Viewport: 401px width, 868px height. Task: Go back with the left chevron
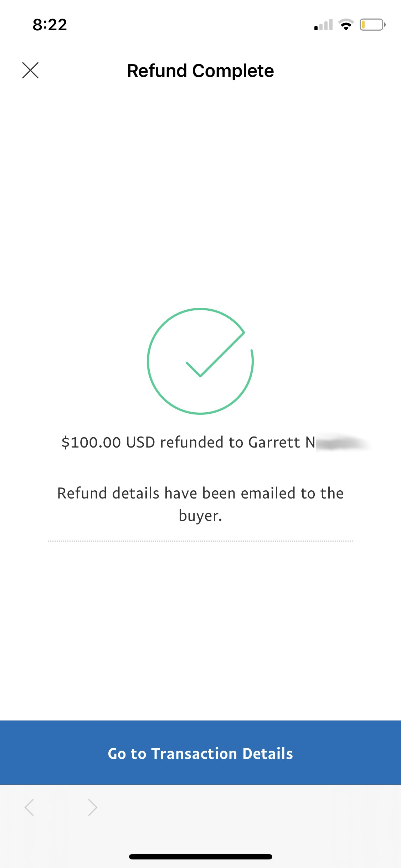pyautogui.click(x=30, y=807)
